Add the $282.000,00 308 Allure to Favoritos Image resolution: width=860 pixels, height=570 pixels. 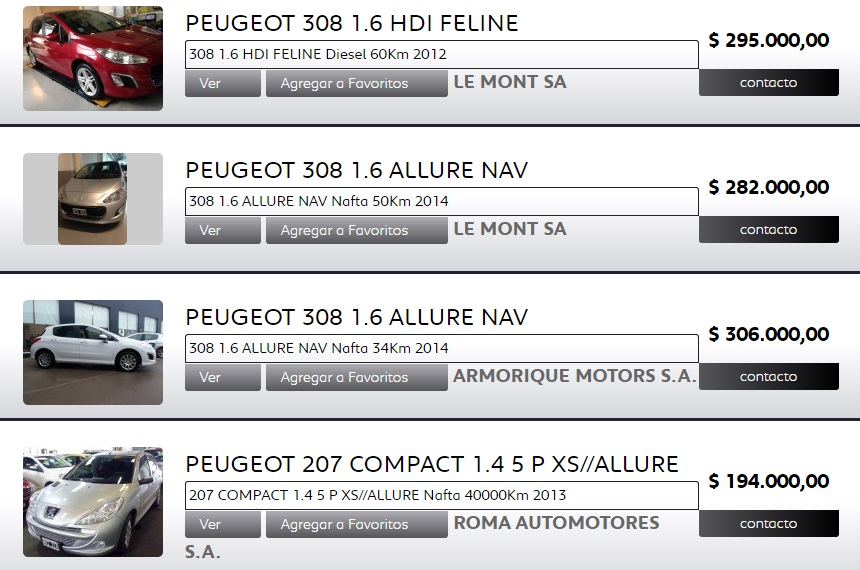(356, 231)
